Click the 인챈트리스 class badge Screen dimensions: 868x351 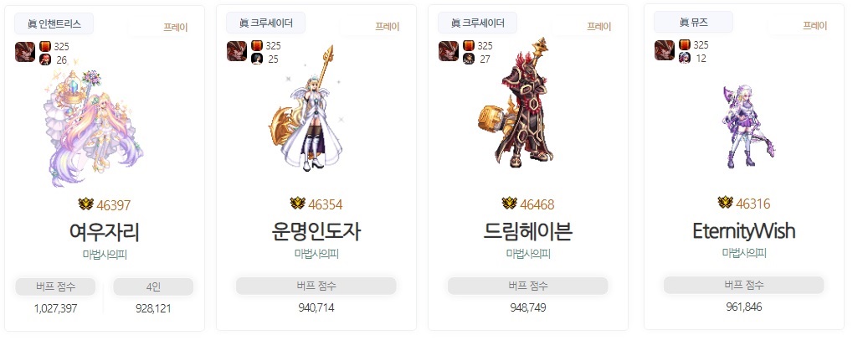(x=54, y=23)
